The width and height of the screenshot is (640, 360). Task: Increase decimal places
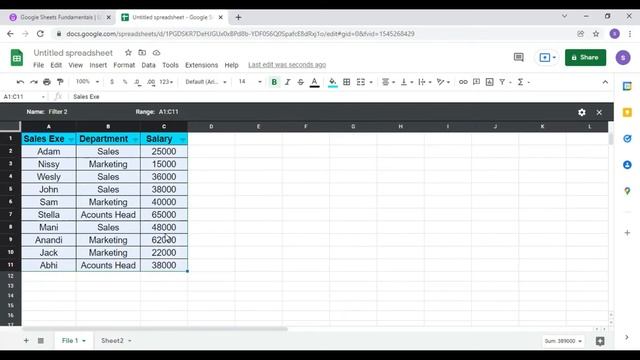[x=151, y=82]
